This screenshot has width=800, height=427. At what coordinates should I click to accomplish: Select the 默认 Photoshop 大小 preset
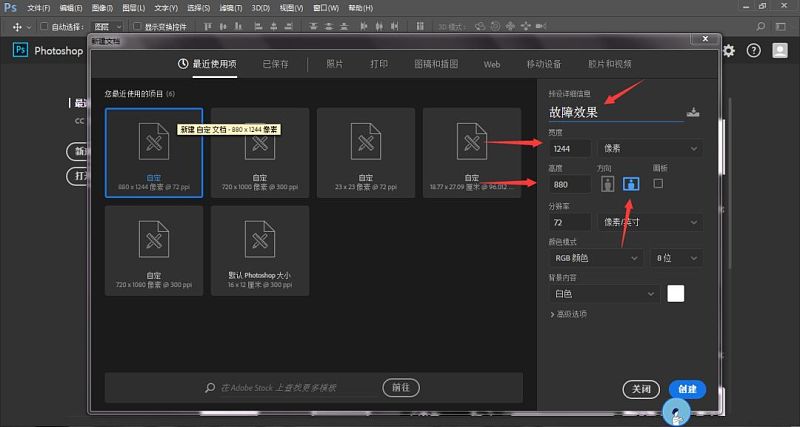260,250
